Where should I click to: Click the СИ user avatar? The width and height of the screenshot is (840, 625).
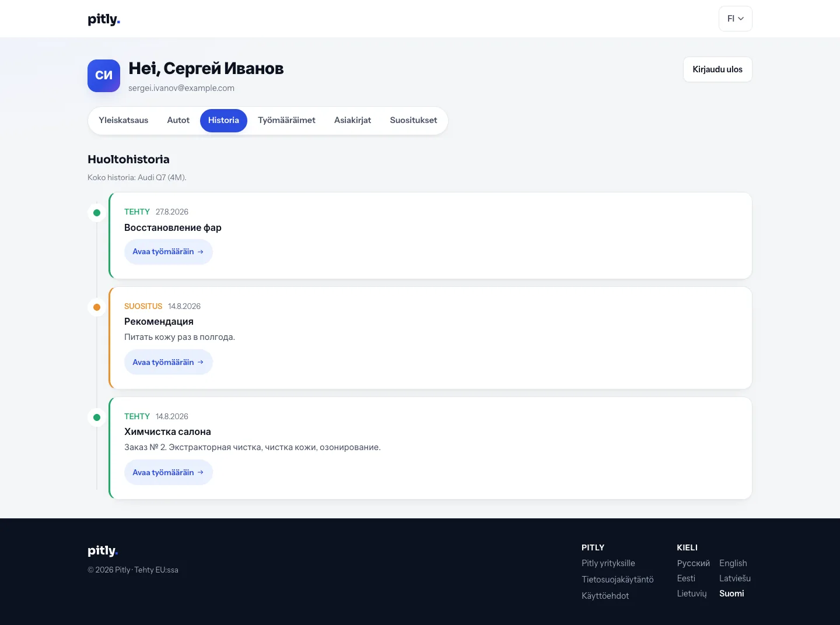tap(104, 76)
